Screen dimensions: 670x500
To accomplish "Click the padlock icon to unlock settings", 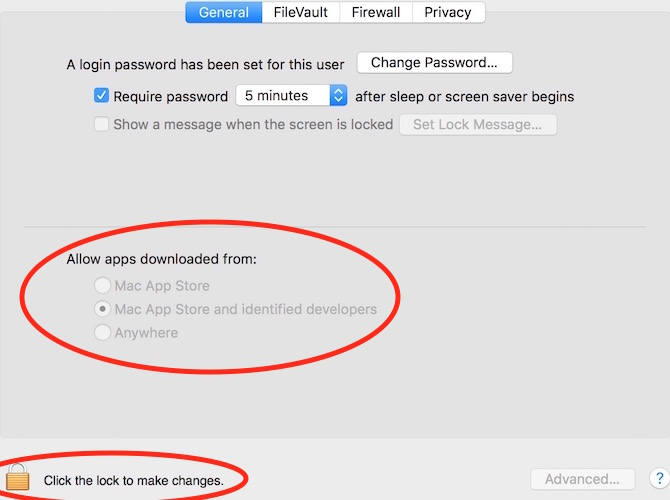I will [16, 478].
